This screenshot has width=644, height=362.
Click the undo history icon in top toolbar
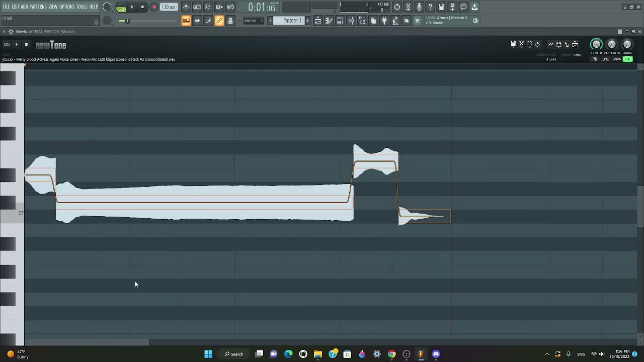point(397,7)
